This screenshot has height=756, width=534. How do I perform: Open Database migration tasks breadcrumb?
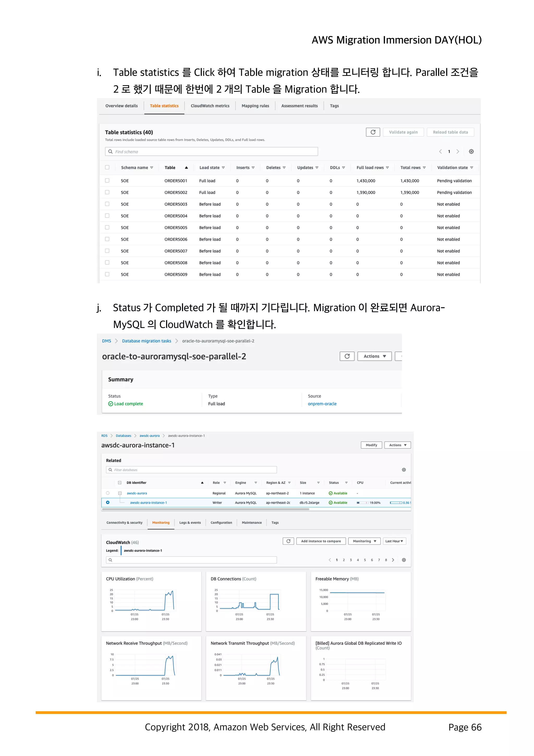point(147,341)
